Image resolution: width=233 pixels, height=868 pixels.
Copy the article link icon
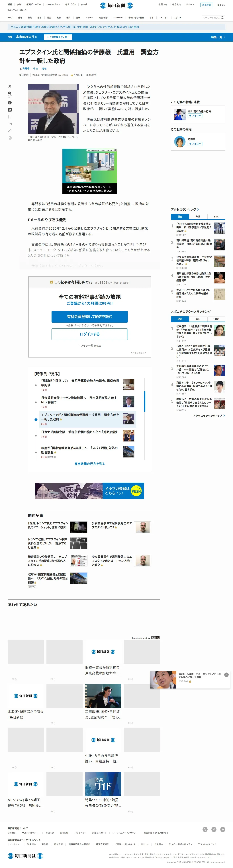tap(9, 131)
